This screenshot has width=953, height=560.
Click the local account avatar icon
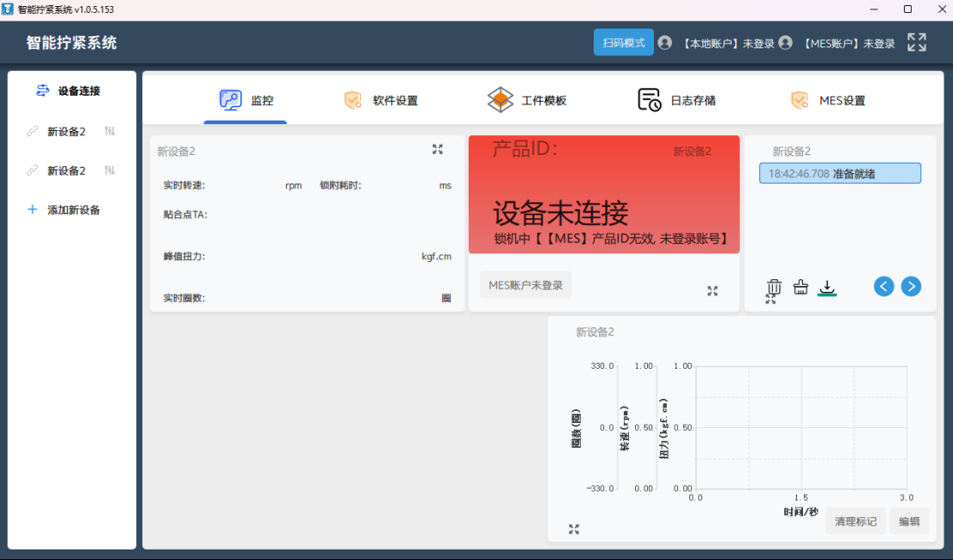click(665, 42)
